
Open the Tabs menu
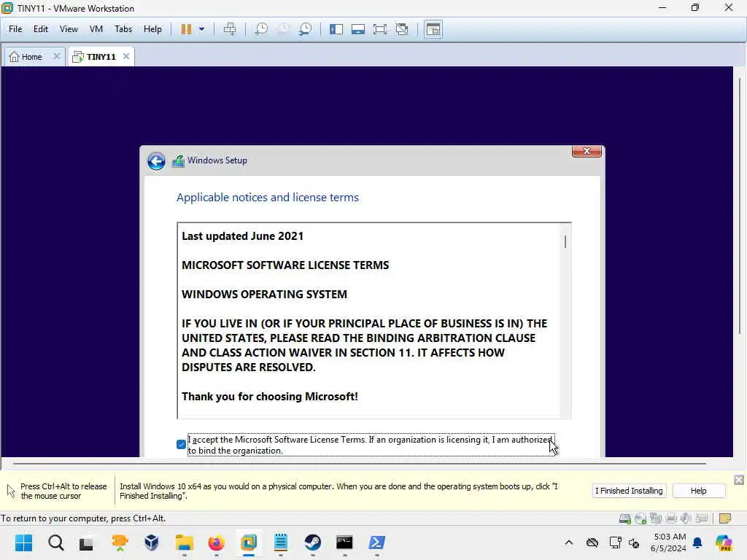pos(123,29)
